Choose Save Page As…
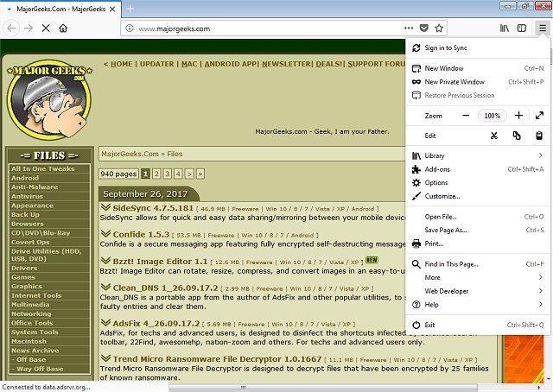This screenshot has width=553, height=392. [478, 231]
